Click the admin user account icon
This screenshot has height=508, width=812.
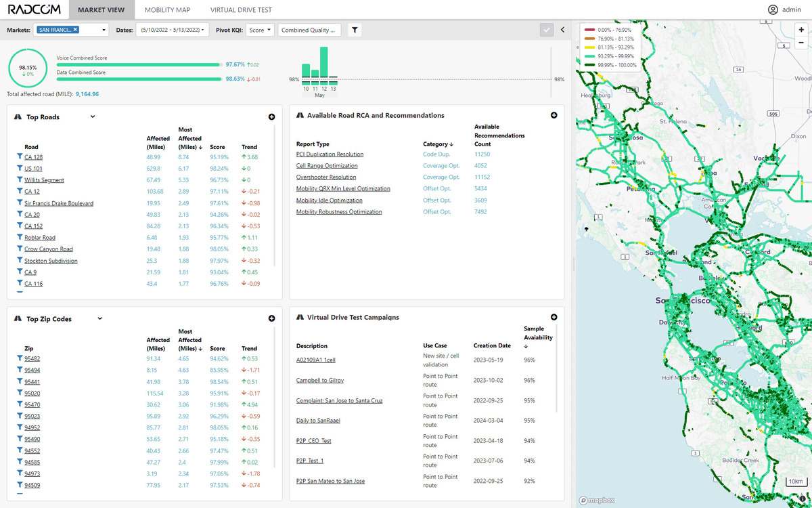pos(772,9)
